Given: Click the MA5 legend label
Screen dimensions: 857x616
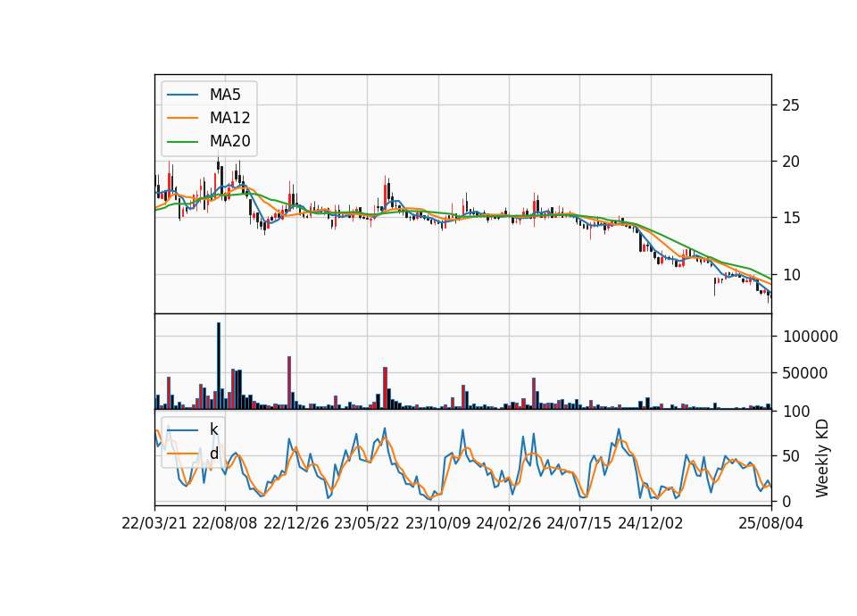Looking at the screenshot, I should (x=225, y=95).
